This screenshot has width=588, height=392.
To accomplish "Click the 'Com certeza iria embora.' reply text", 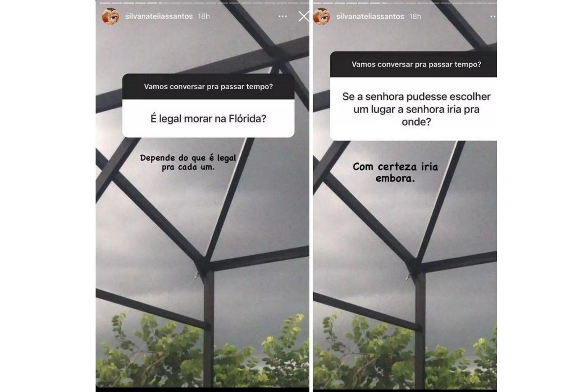I will click(x=395, y=172).
